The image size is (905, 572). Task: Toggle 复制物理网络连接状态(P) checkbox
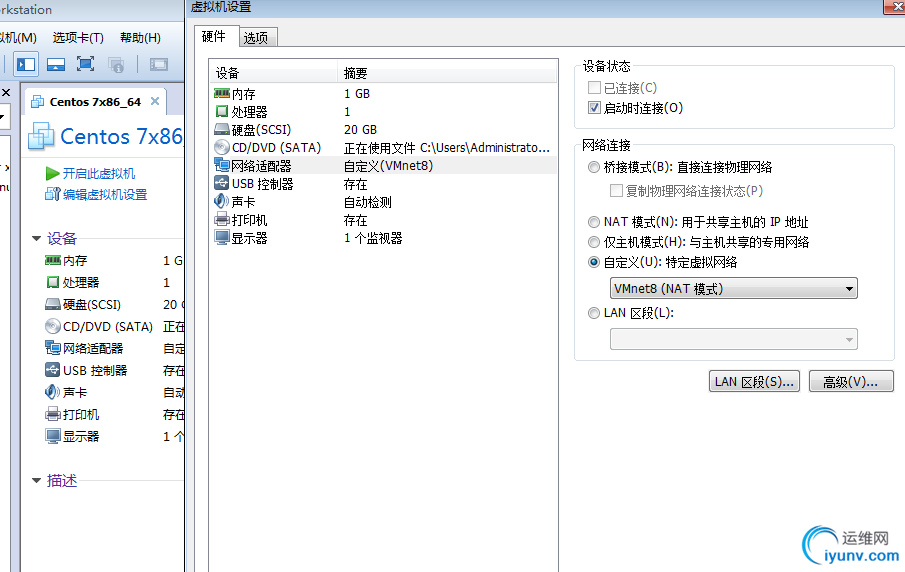[x=616, y=190]
